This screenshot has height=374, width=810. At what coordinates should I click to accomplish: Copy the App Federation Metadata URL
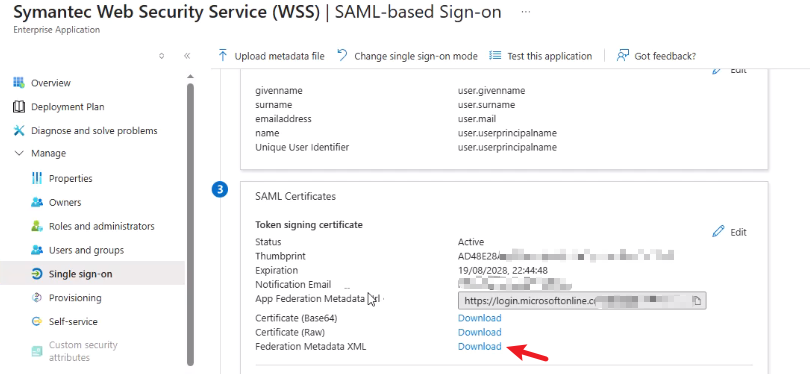coord(696,301)
